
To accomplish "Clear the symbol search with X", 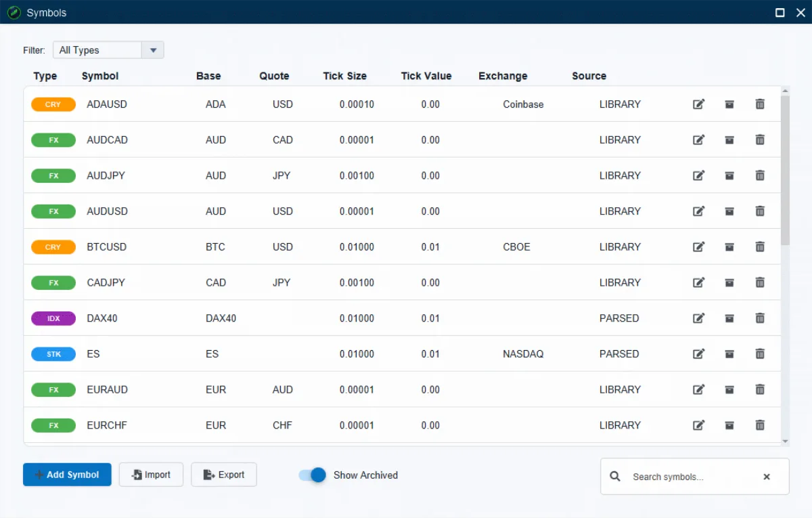I will 767,477.
